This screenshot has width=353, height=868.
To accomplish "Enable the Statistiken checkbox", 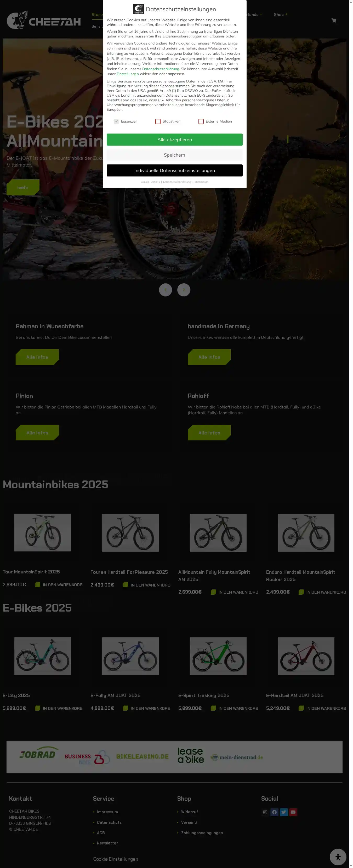I will pyautogui.click(x=158, y=121).
